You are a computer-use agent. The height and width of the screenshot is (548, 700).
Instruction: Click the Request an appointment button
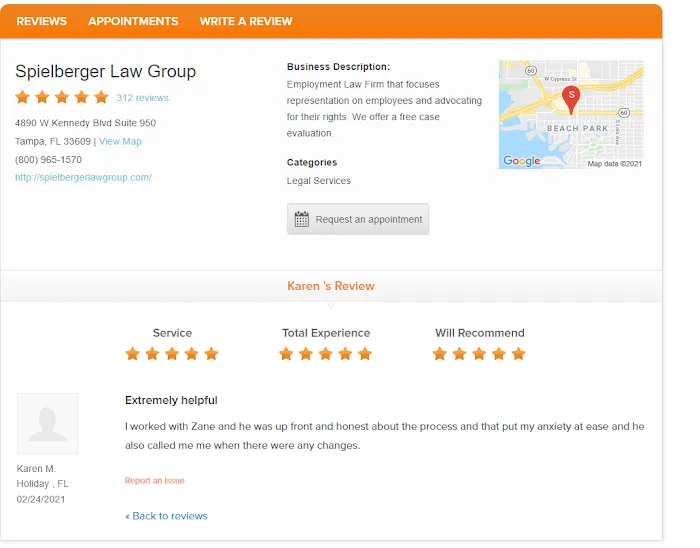(358, 219)
